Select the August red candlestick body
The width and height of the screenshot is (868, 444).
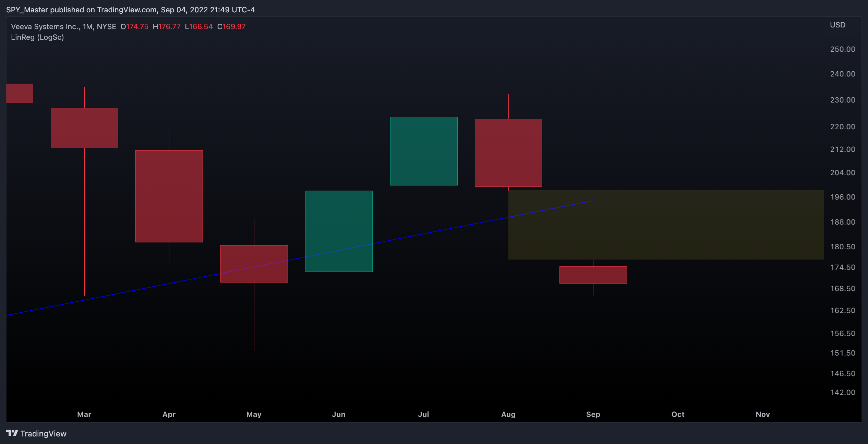[508, 153]
